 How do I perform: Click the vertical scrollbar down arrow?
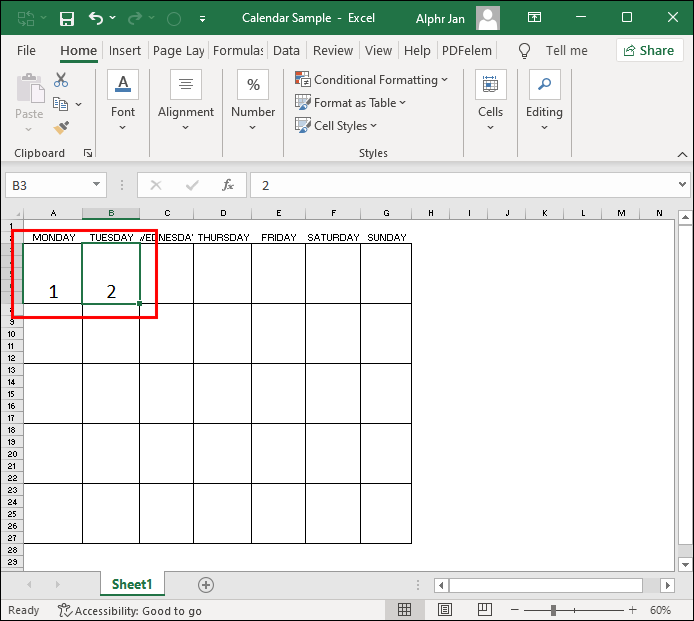tap(685, 564)
